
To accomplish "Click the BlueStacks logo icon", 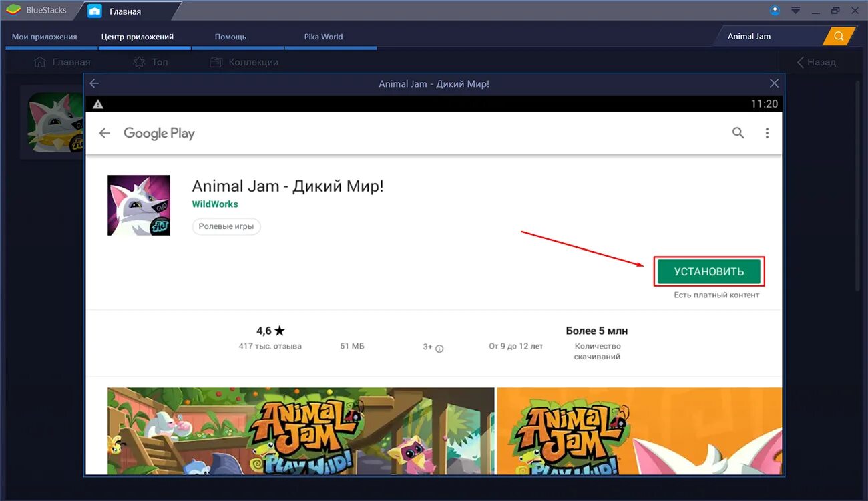I will point(13,10).
